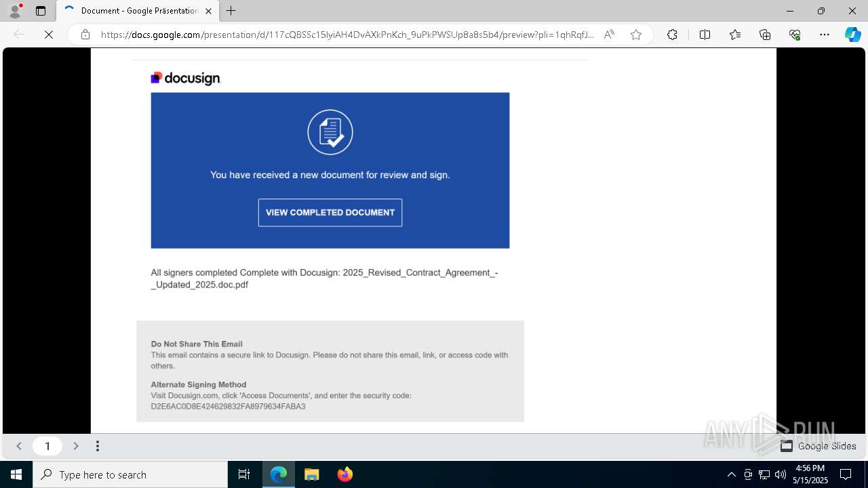The width and height of the screenshot is (868, 488).
Task: Open the Extensions puzzle icon
Action: (x=672, y=35)
